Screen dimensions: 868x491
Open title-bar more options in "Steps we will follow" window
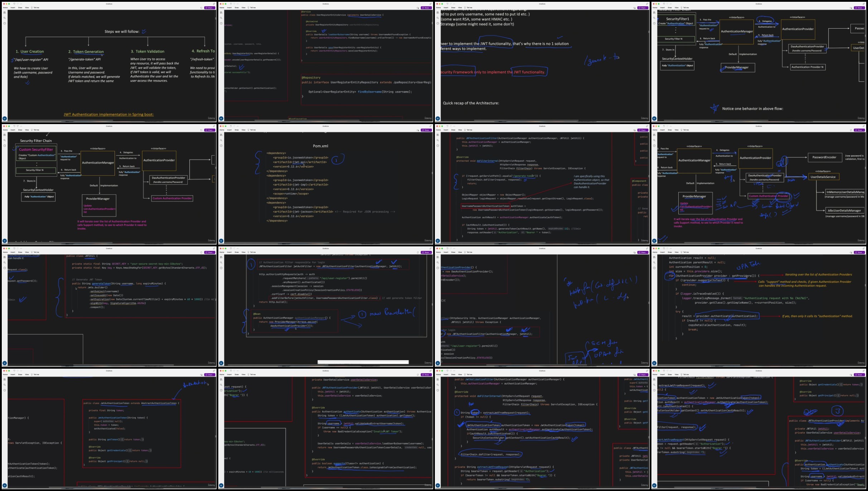(x=21, y=4)
